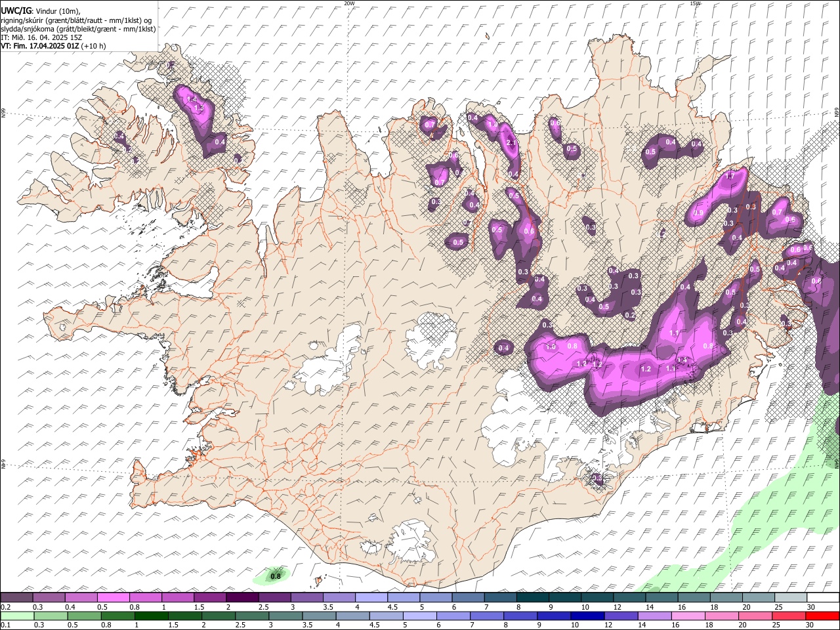Click the 0.2 label in the upper legend
The width and height of the screenshot is (840, 630).
[6, 607]
